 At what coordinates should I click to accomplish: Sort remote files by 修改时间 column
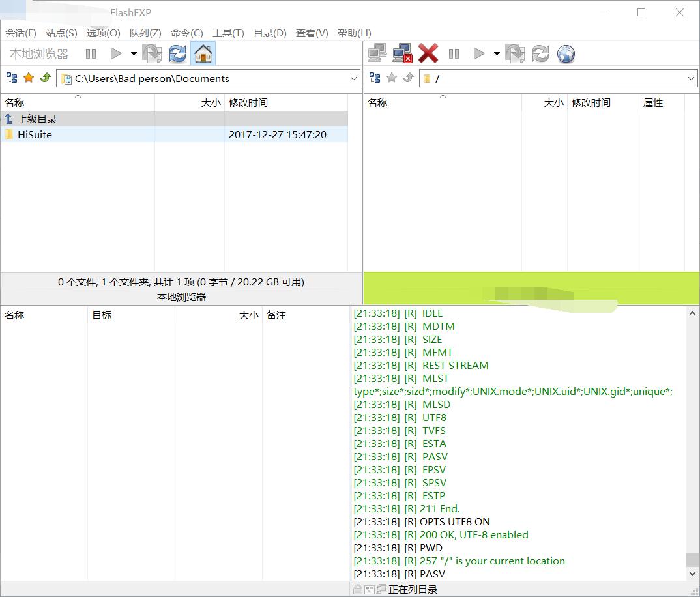[x=603, y=103]
